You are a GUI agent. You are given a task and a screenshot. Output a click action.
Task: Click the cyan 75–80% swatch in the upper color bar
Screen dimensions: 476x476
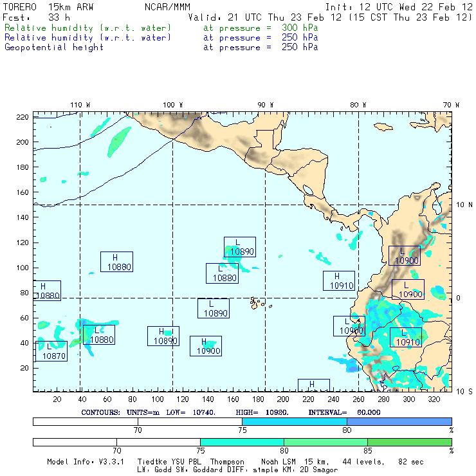point(295,421)
